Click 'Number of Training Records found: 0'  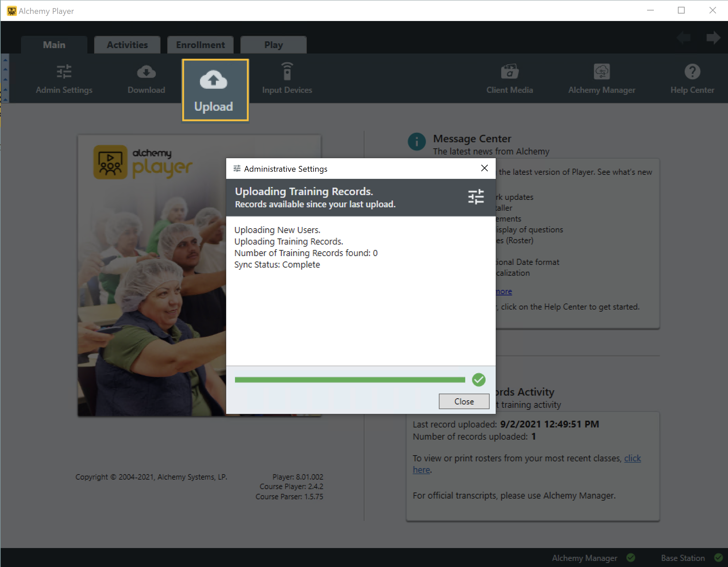point(306,253)
